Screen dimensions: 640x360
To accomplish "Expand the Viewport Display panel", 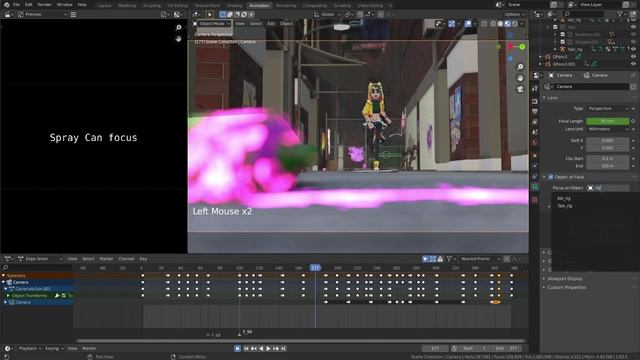I will (565, 279).
